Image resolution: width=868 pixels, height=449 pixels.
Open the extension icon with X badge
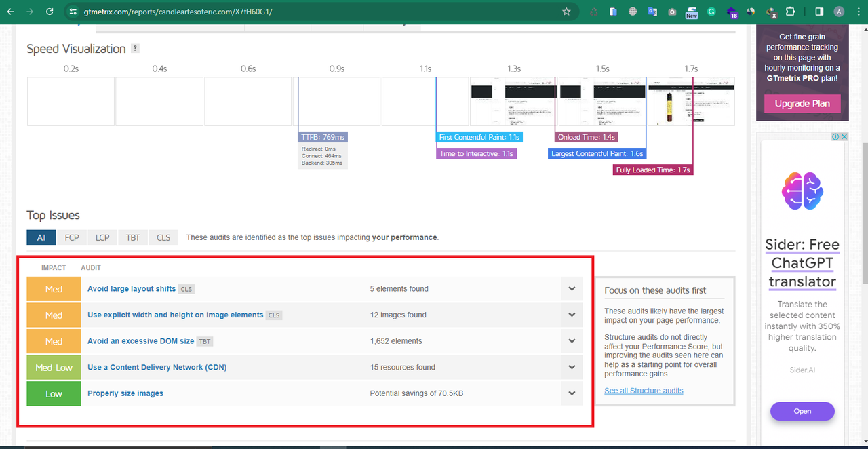[771, 12]
